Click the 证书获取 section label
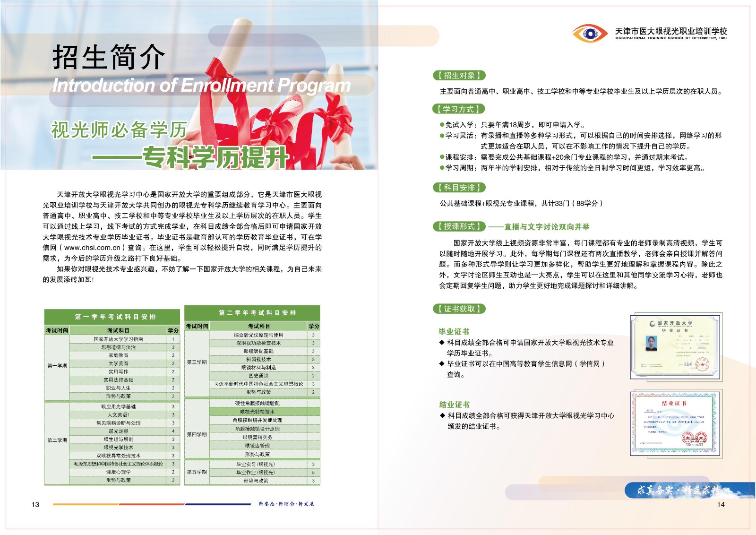 [x=459, y=309]
